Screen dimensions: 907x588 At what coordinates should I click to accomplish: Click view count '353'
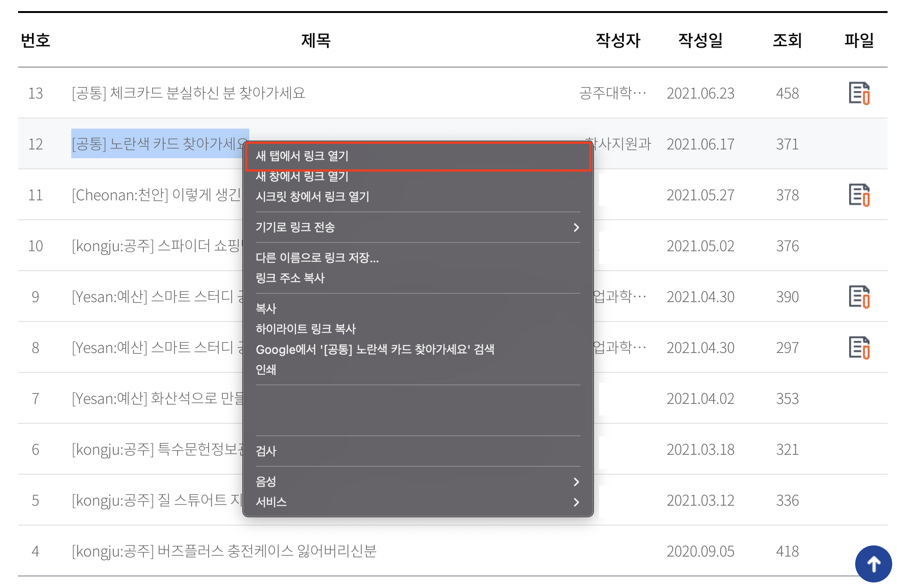click(787, 399)
